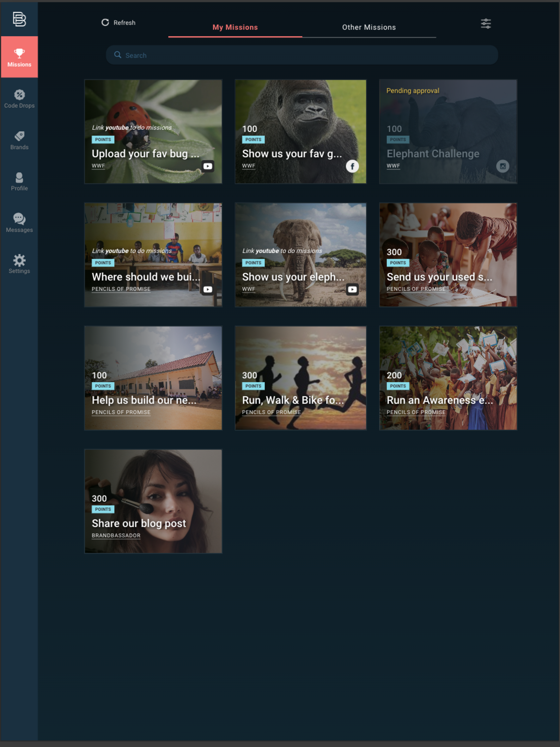Open Pencils of Promise link on running mission
The image size is (560, 747).
coord(271,412)
